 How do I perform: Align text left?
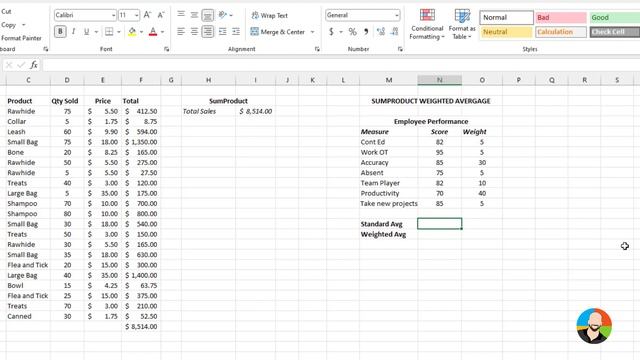(181, 31)
